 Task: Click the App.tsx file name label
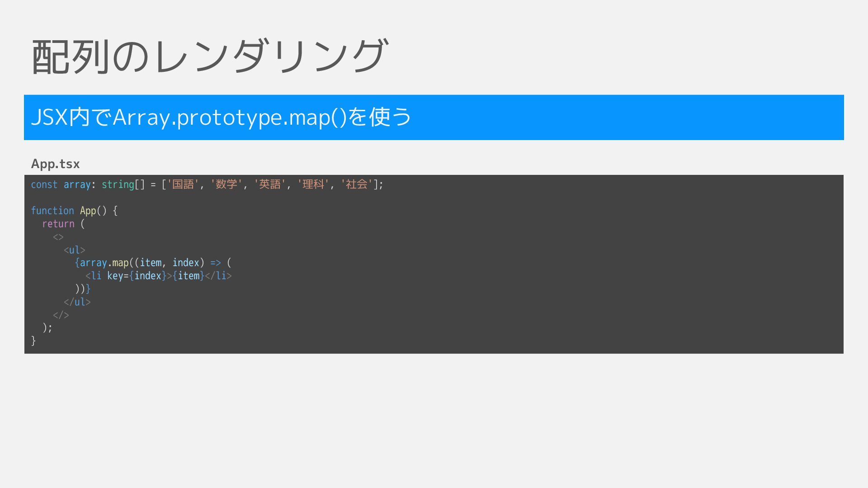click(55, 164)
